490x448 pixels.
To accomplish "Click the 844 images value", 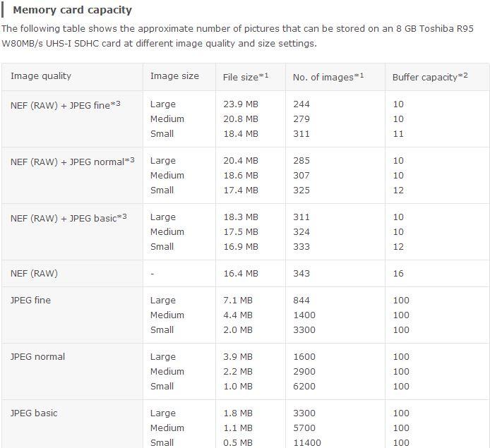I will point(301,300).
